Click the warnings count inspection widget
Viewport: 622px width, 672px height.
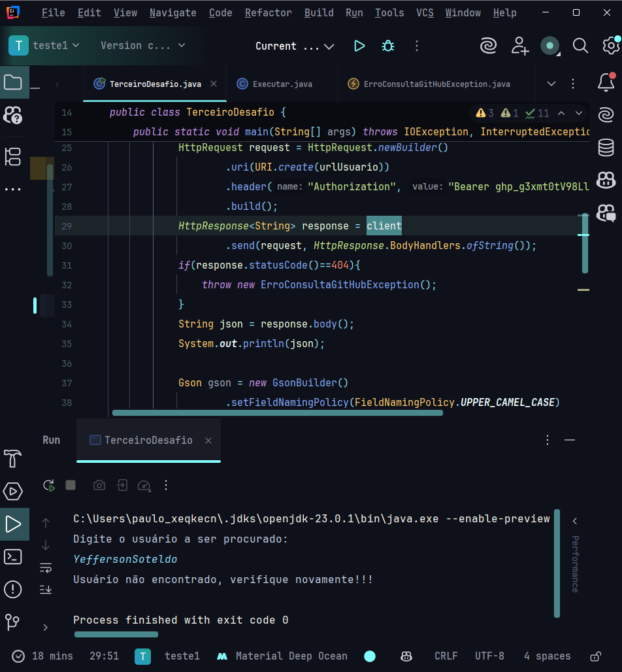coord(512,113)
